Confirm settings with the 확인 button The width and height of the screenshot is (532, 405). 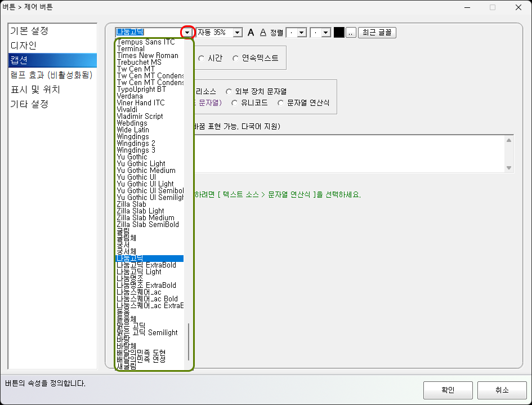click(448, 390)
